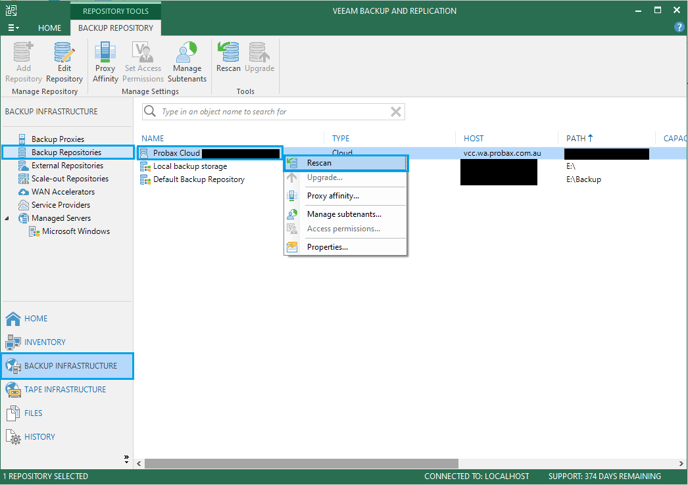The height and width of the screenshot is (485, 688).
Task: Switch to the HOME ribbon tab
Action: [50, 28]
